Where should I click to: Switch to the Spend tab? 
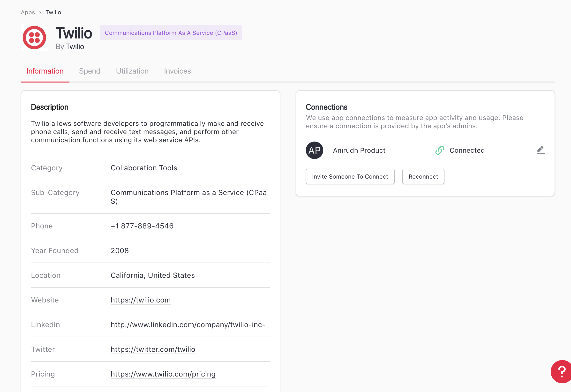tap(90, 71)
